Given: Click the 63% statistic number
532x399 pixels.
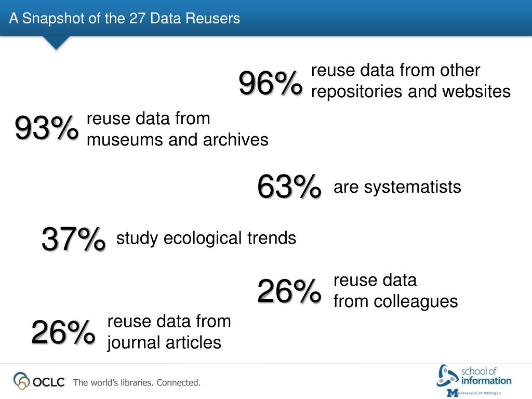Looking at the screenshot, I should [x=289, y=187].
